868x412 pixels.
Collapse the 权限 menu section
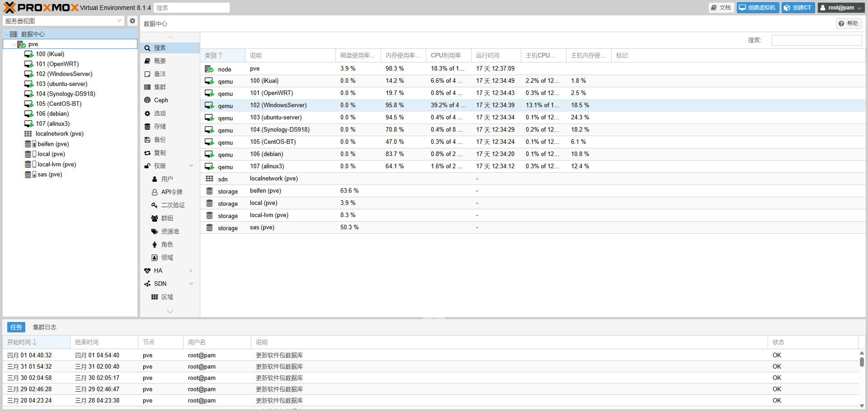pyautogui.click(x=191, y=166)
